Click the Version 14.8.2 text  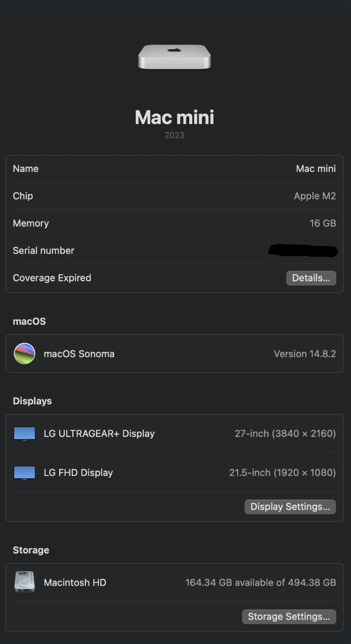(305, 354)
